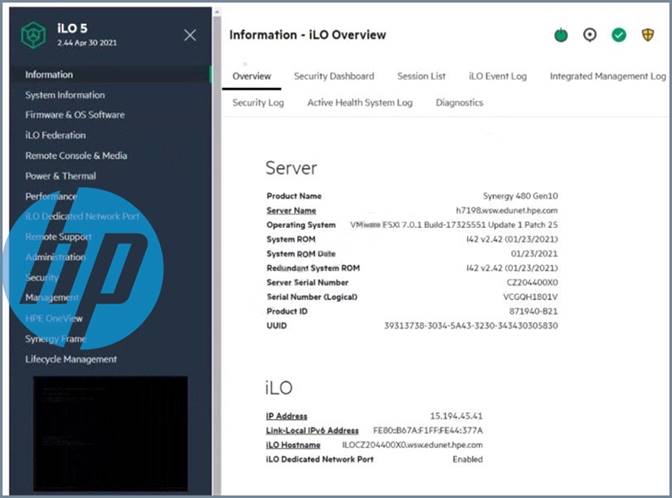672x498 pixels.
Task: Open Power & Thermal section
Action: coord(60,176)
